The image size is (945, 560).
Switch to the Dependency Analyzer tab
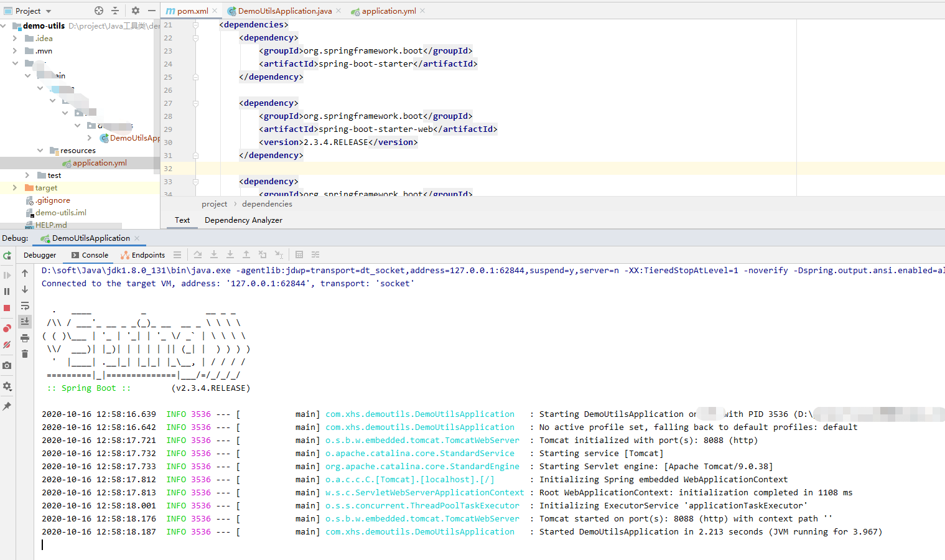pyautogui.click(x=243, y=220)
